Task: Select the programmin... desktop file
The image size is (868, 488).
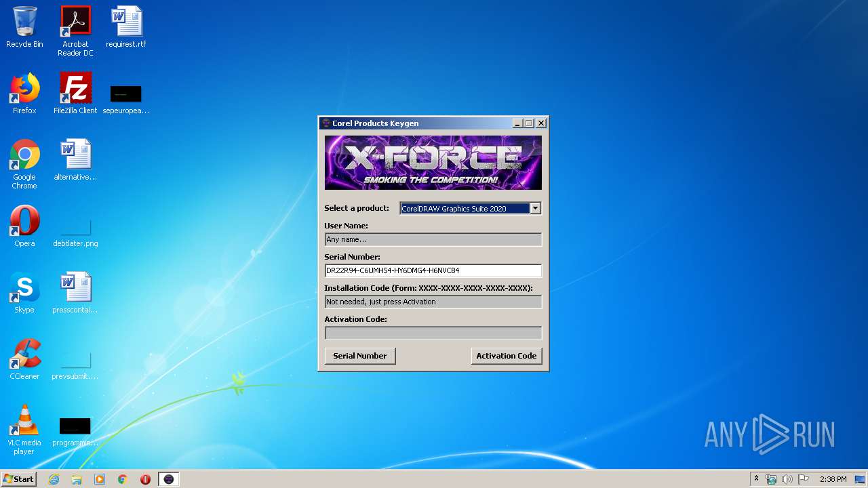Action: pyautogui.click(x=75, y=431)
